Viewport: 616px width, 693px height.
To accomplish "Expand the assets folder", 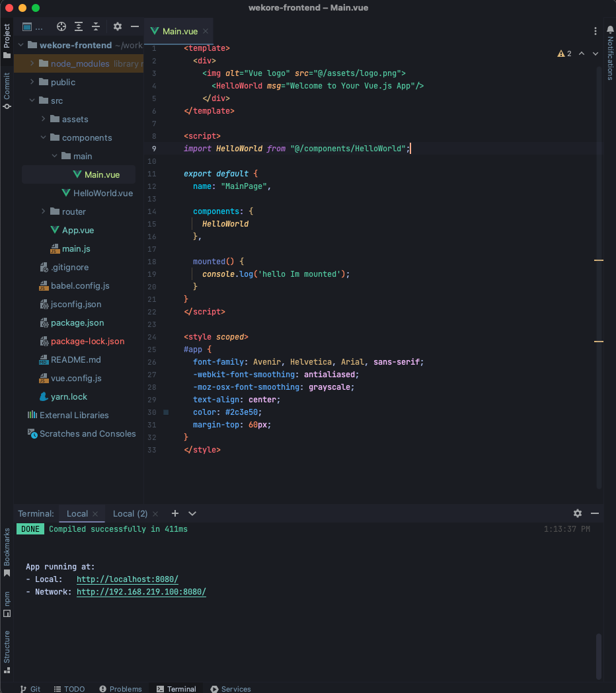I will (x=44, y=120).
